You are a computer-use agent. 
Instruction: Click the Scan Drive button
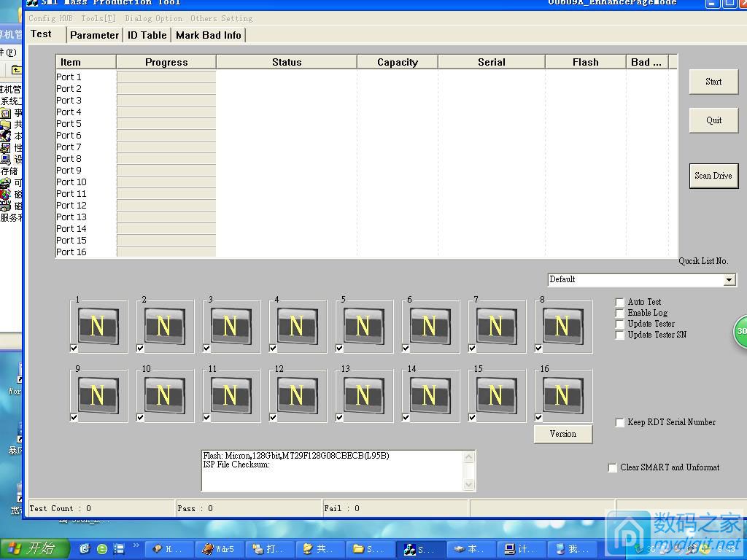pyautogui.click(x=713, y=176)
